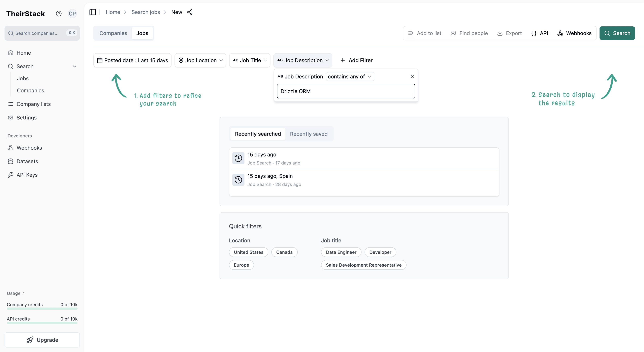The height and width of the screenshot is (352, 644).
Task: Open the help icon in top left
Action: click(59, 13)
